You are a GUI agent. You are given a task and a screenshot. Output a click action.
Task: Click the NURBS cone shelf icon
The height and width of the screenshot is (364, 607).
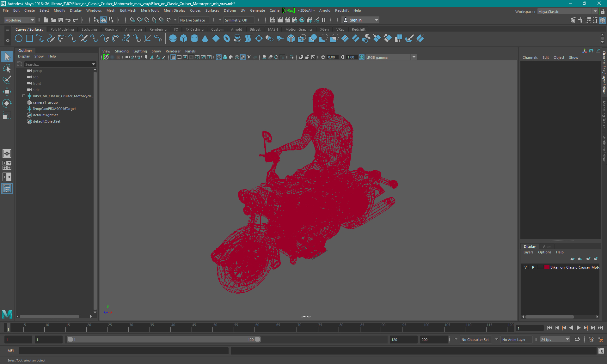click(205, 39)
